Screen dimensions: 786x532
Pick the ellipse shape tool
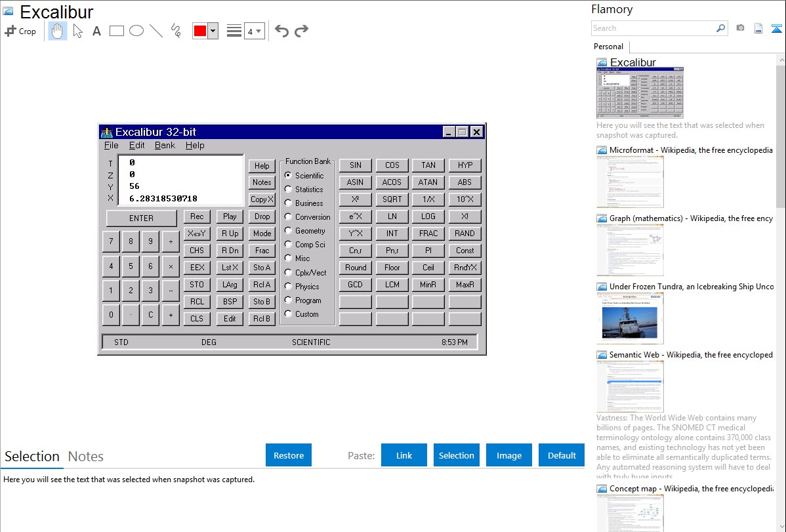136,31
